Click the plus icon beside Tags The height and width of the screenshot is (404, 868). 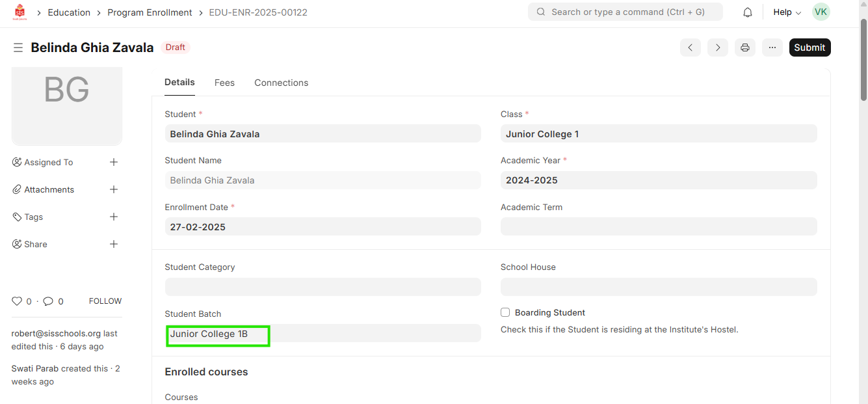click(114, 217)
